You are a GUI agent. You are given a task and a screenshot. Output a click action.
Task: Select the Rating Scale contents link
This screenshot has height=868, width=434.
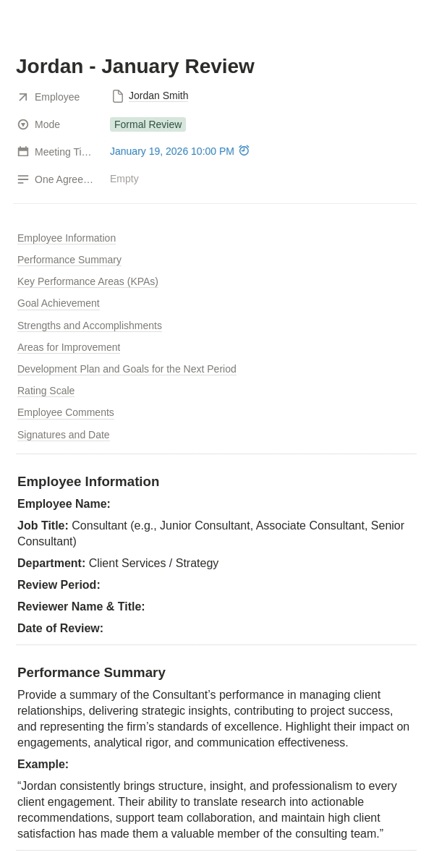click(x=46, y=391)
